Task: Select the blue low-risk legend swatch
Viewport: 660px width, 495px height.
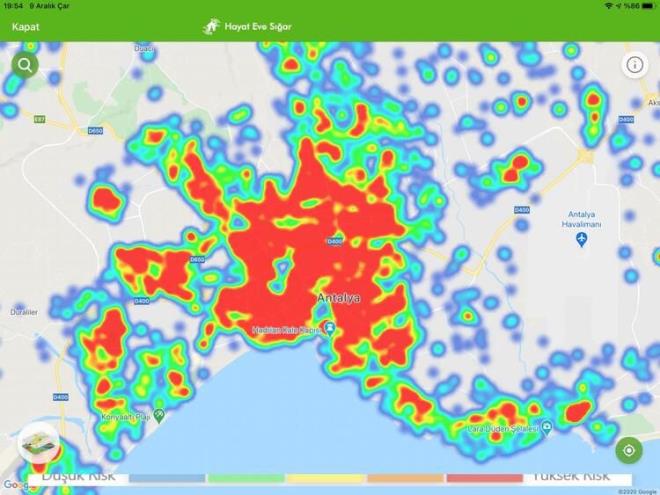Action: pos(166,478)
